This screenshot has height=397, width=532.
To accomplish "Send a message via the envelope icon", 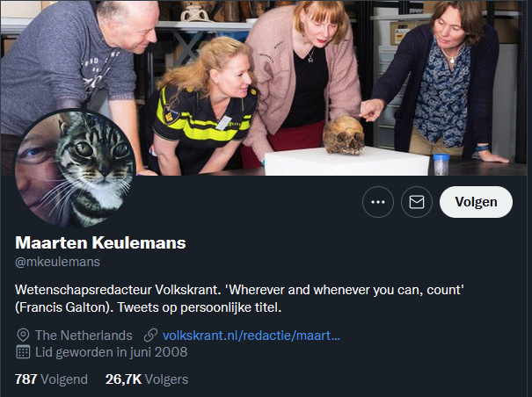I will [417, 202].
